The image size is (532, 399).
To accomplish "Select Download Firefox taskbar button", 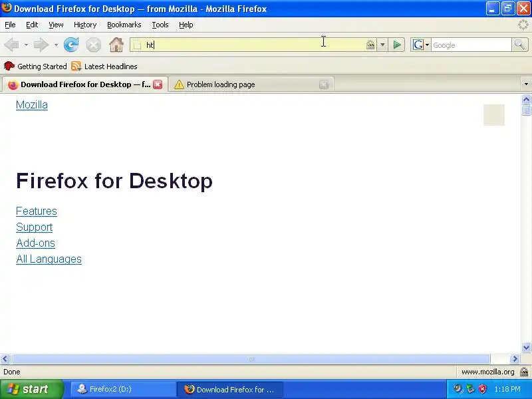I will pyautogui.click(x=230, y=389).
